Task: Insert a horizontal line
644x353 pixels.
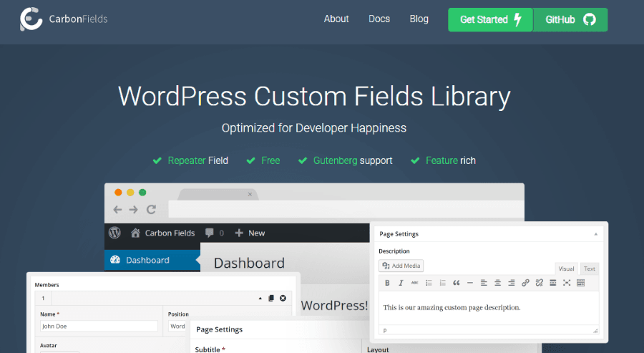Action: point(470,283)
